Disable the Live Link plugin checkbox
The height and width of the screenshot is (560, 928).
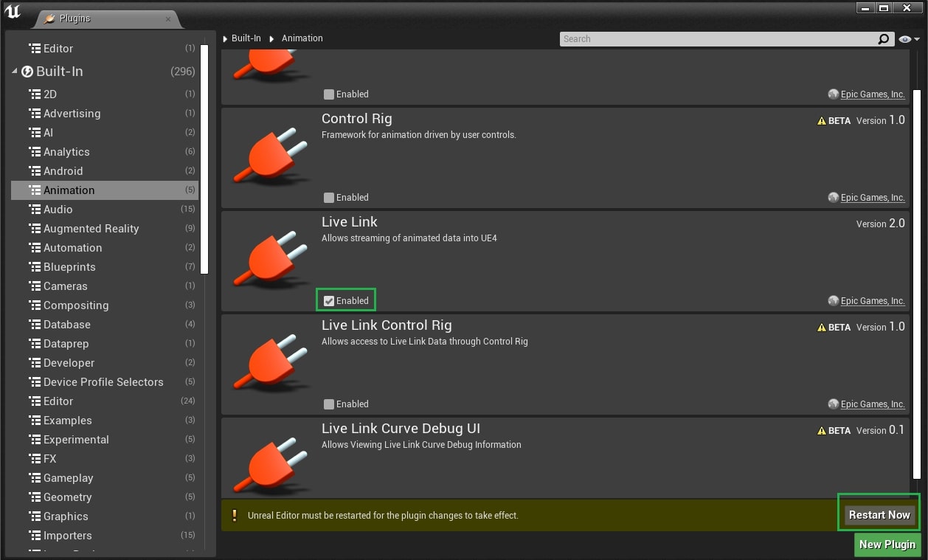pyautogui.click(x=329, y=301)
